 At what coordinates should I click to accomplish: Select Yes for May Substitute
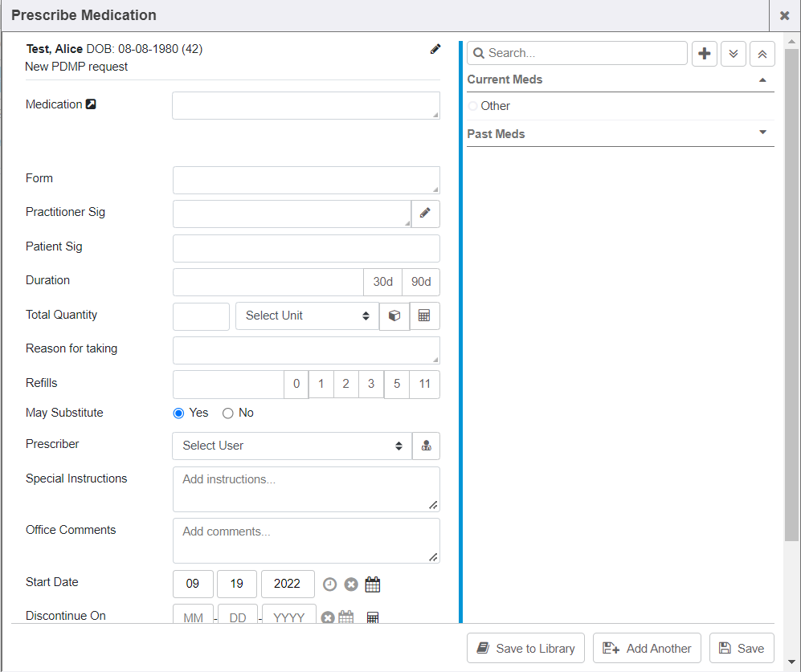tap(179, 413)
